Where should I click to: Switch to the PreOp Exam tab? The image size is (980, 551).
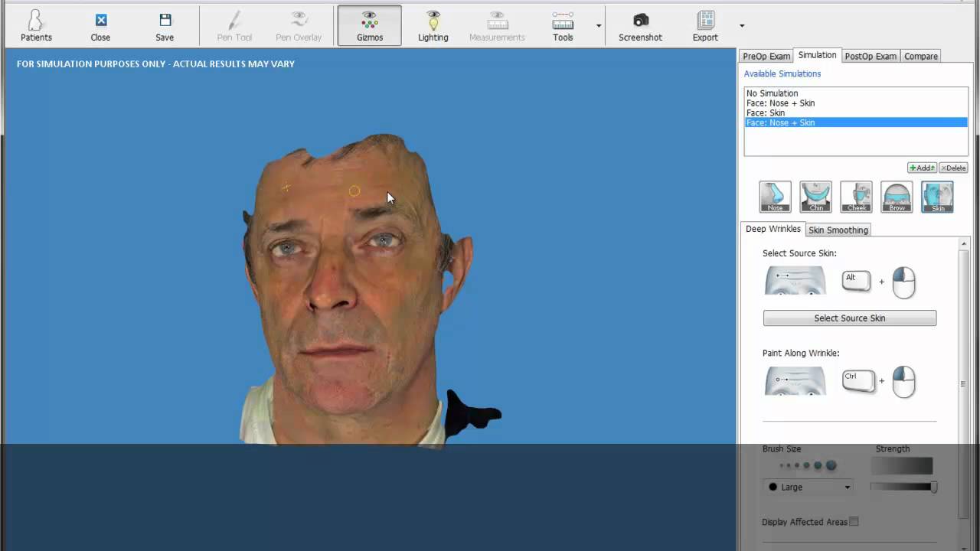coord(766,56)
